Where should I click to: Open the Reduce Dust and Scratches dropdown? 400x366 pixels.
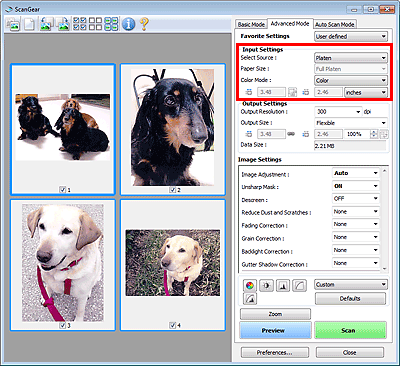coord(356,212)
